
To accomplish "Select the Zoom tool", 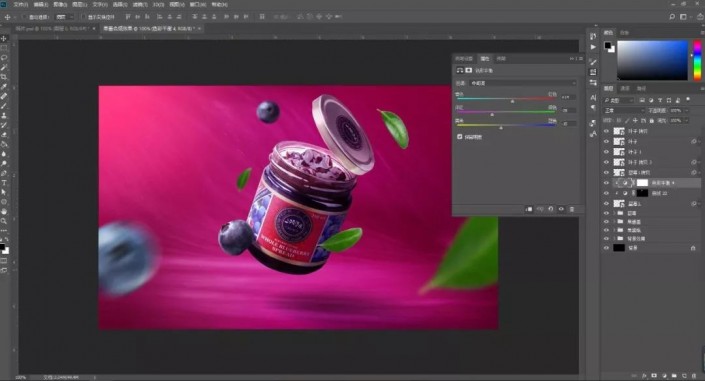I will pos(4,221).
